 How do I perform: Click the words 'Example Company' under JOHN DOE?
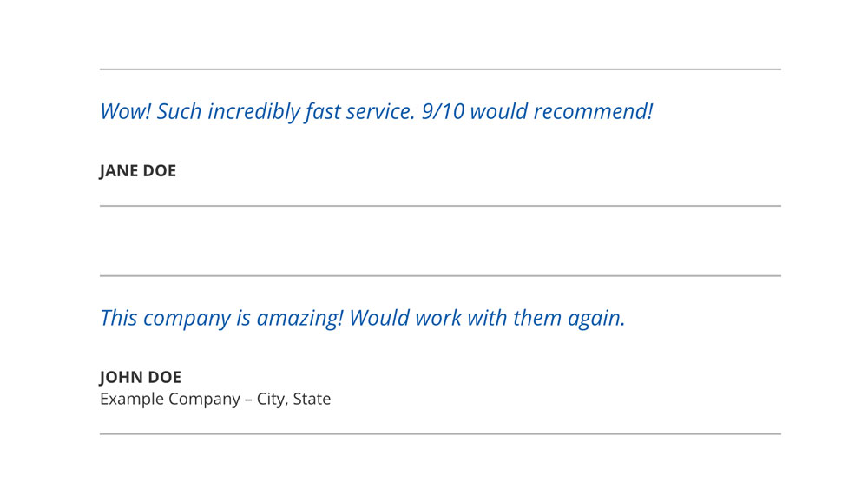click(x=170, y=400)
